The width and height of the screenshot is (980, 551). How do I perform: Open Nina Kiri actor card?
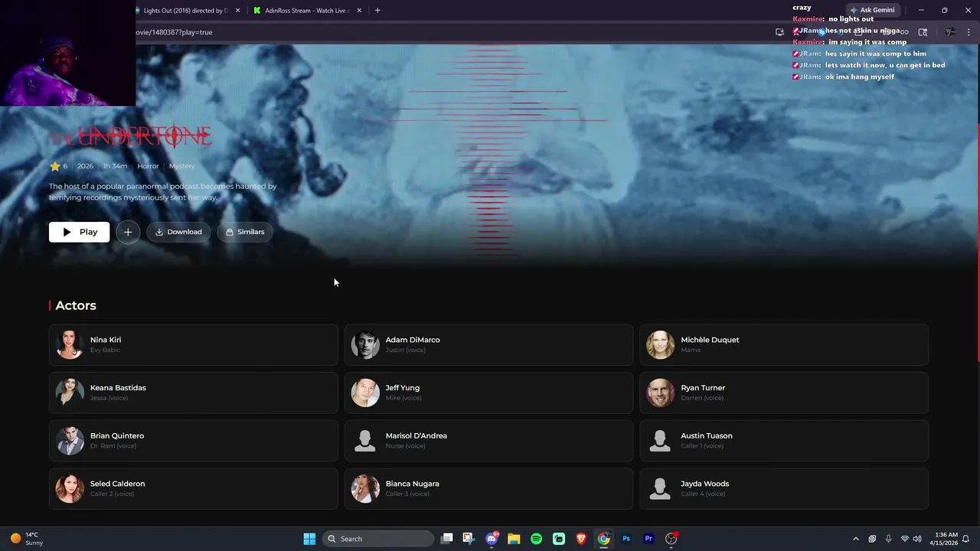[x=194, y=344]
